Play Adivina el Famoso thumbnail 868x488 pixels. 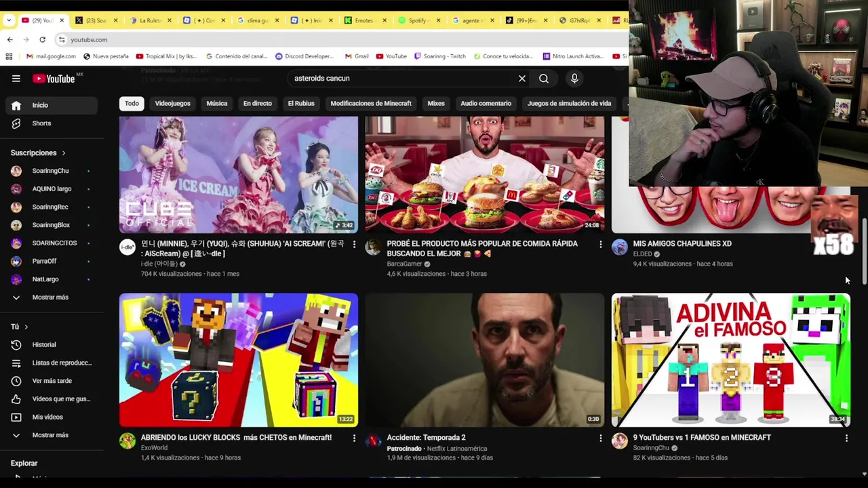click(731, 360)
